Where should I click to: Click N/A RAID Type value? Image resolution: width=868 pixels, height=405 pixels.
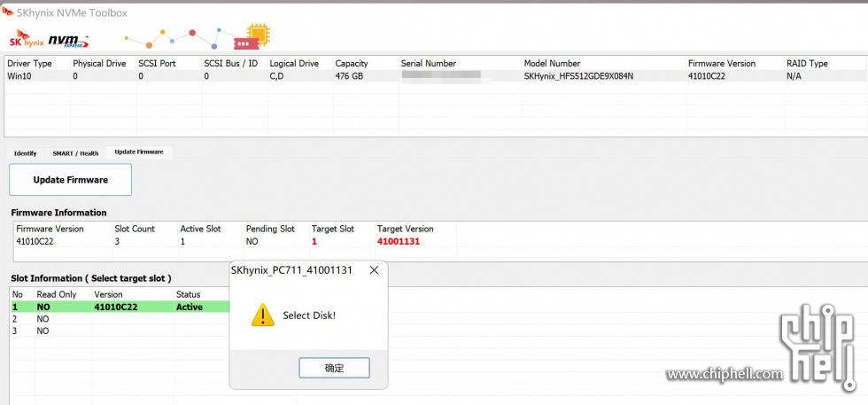[x=794, y=76]
